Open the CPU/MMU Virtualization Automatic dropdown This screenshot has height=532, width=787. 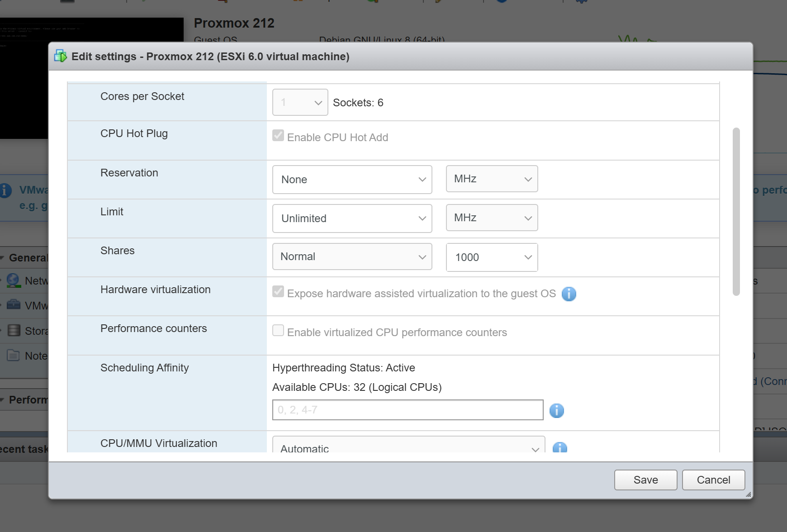[x=409, y=445]
